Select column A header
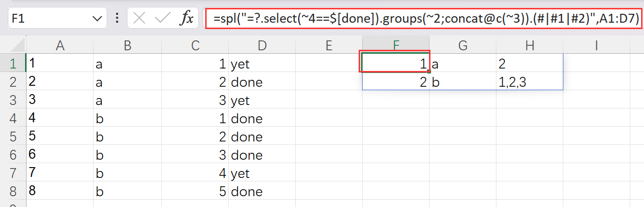 tap(60, 45)
